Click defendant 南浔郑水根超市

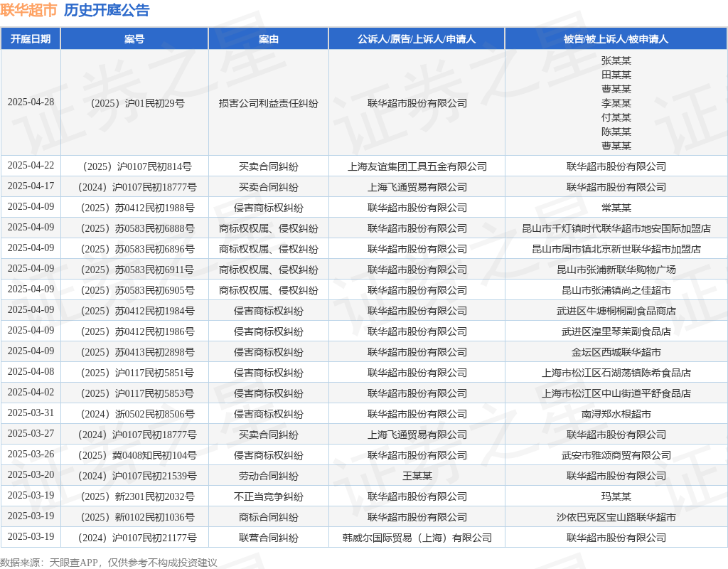(x=616, y=414)
